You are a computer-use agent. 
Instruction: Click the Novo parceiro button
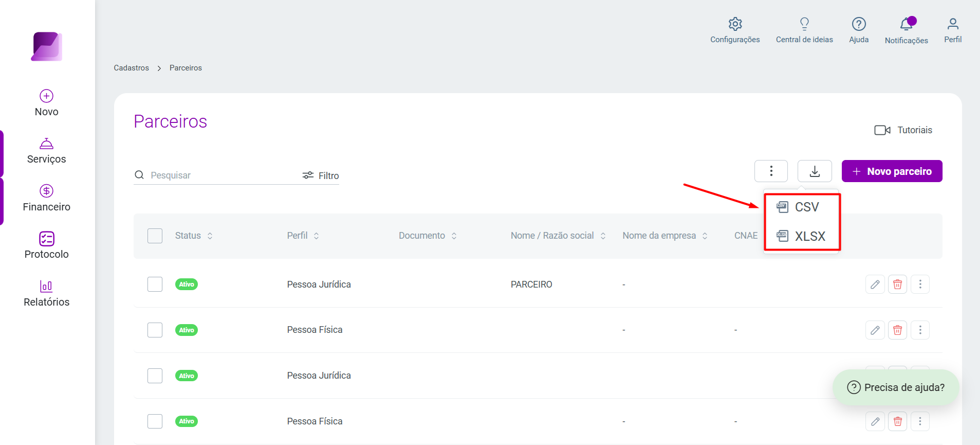click(892, 171)
